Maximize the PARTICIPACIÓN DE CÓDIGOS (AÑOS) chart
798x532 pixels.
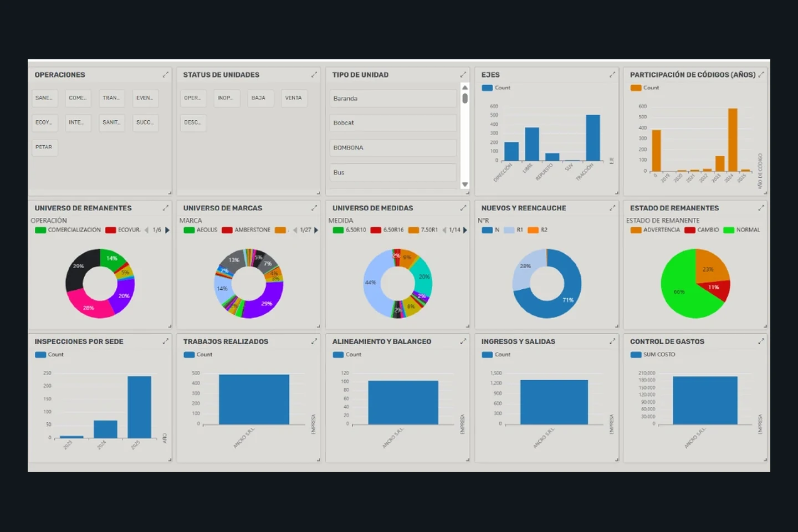click(x=761, y=75)
